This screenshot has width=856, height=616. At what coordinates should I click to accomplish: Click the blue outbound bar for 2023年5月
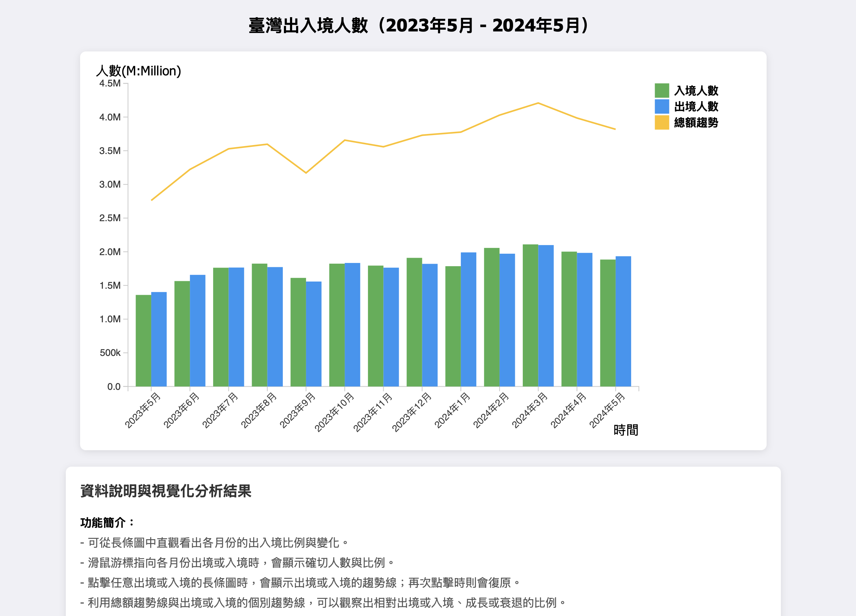coord(159,339)
